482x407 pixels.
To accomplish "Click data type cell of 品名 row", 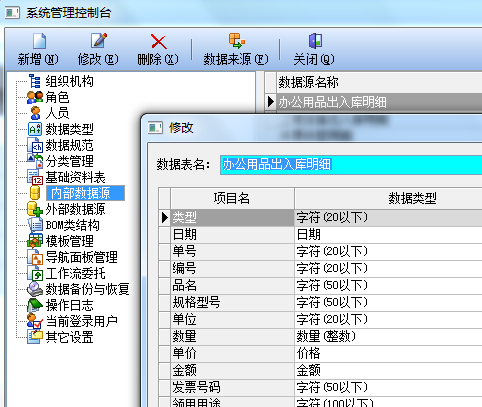I will (x=389, y=286).
